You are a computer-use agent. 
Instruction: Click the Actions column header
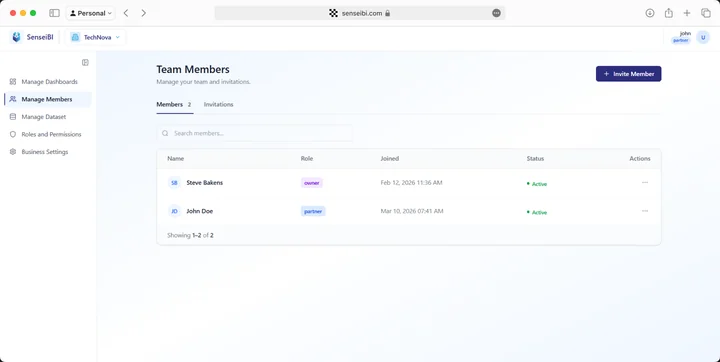640,158
